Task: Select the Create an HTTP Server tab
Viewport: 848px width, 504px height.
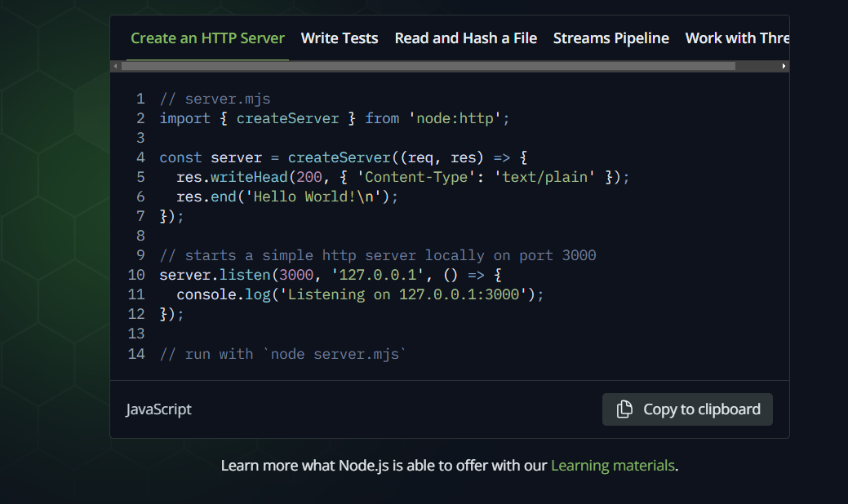Action: [x=207, y=38]
